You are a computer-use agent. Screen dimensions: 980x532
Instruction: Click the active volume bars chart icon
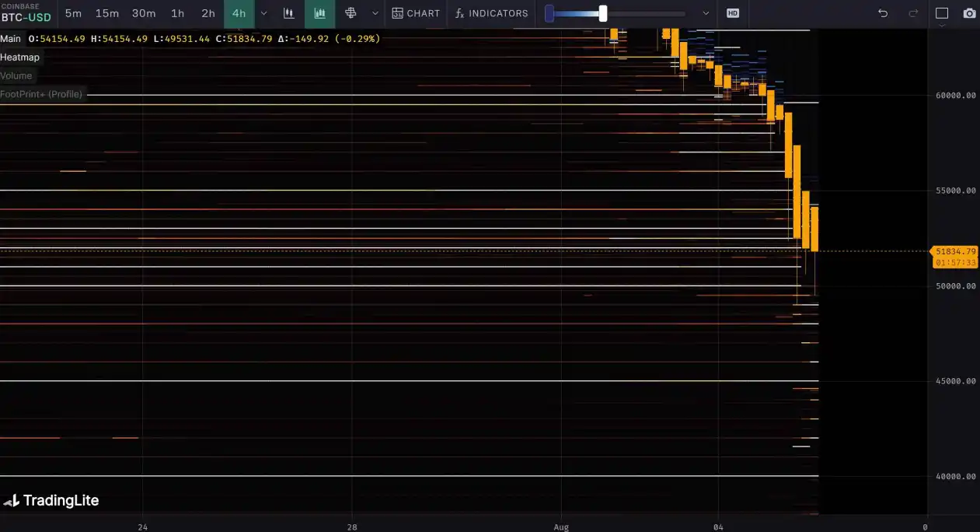pos(319,13)
